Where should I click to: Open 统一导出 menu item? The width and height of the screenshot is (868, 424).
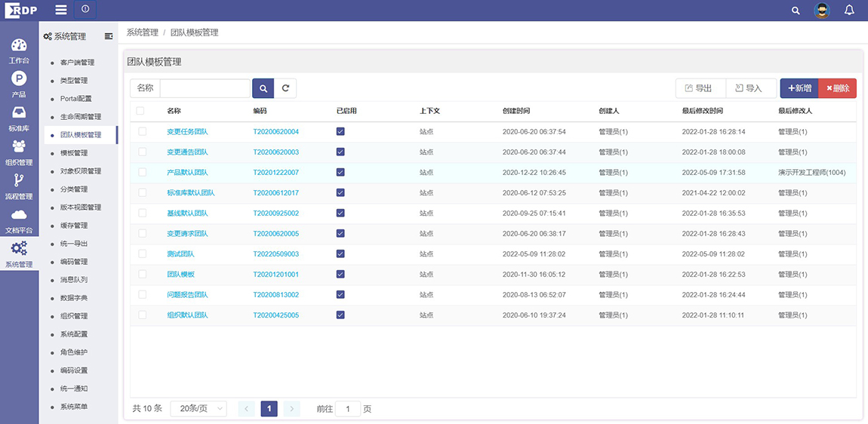[x=74, y=244]
